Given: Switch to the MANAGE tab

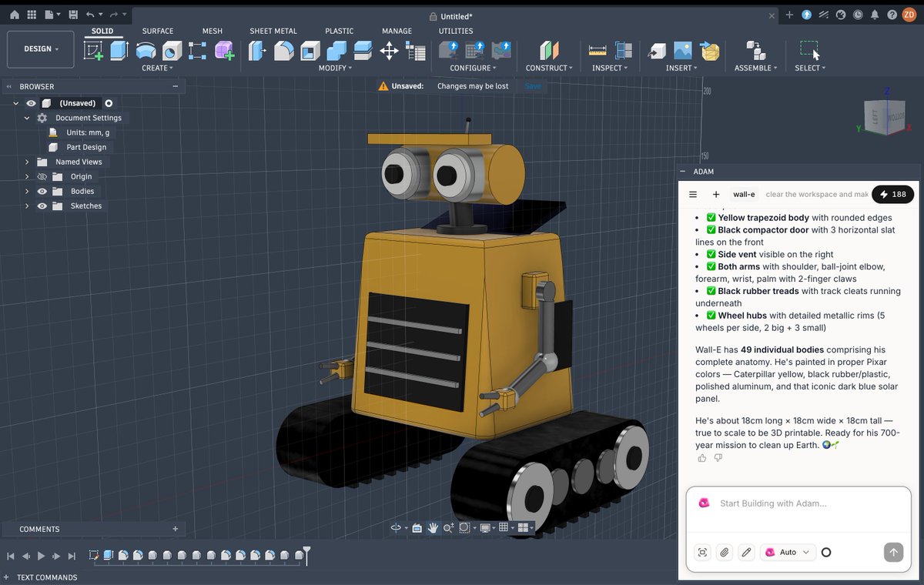Looking at the screenshot, I should (x=397, y=31).
